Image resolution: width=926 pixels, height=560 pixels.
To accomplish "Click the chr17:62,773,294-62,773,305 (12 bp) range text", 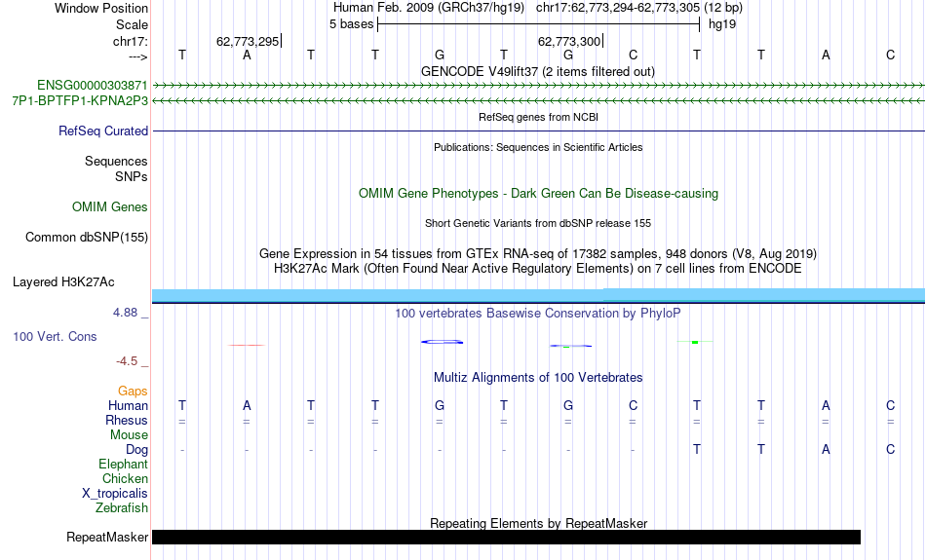I will click(639, 8).
